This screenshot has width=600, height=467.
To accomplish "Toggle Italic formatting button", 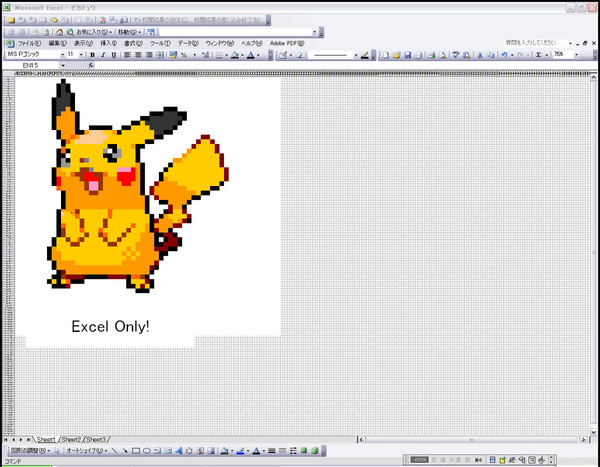I will [x=103, y=55].
